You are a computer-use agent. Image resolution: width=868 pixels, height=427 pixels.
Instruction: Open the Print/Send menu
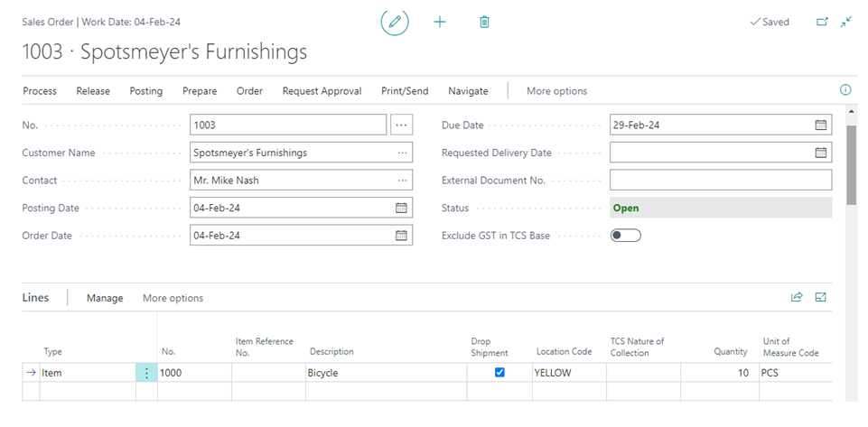(405, 91)
